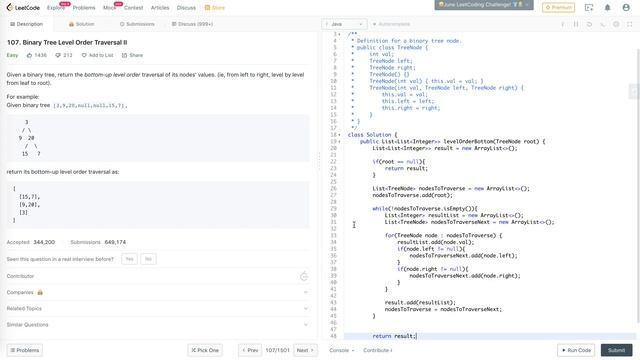
Task: Click the 'Submissions 649,174' statistic
Action: click(x=98, y=242)
